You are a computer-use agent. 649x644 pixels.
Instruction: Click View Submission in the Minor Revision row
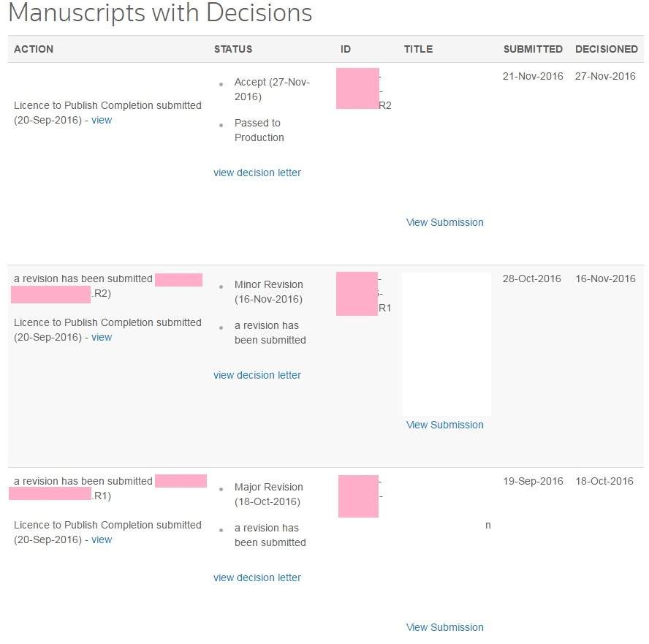click(x=444, y=425)
